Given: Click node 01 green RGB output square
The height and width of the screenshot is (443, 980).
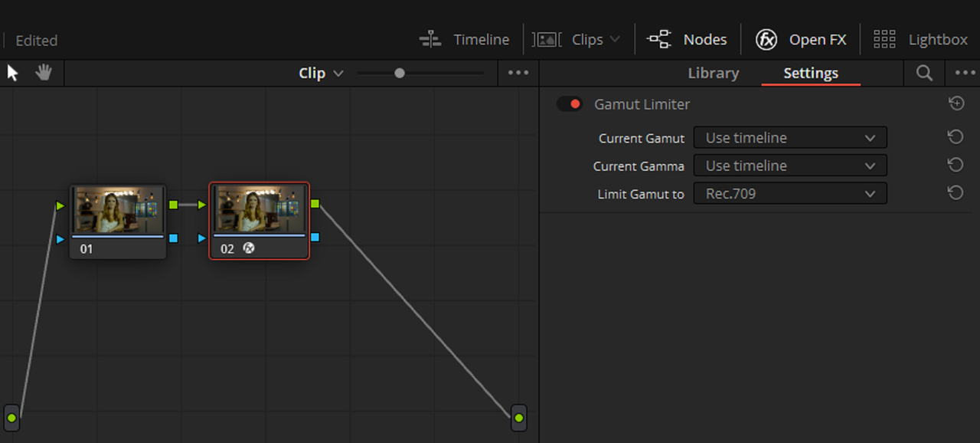Looking at the screenshot, I should (173, 205).
